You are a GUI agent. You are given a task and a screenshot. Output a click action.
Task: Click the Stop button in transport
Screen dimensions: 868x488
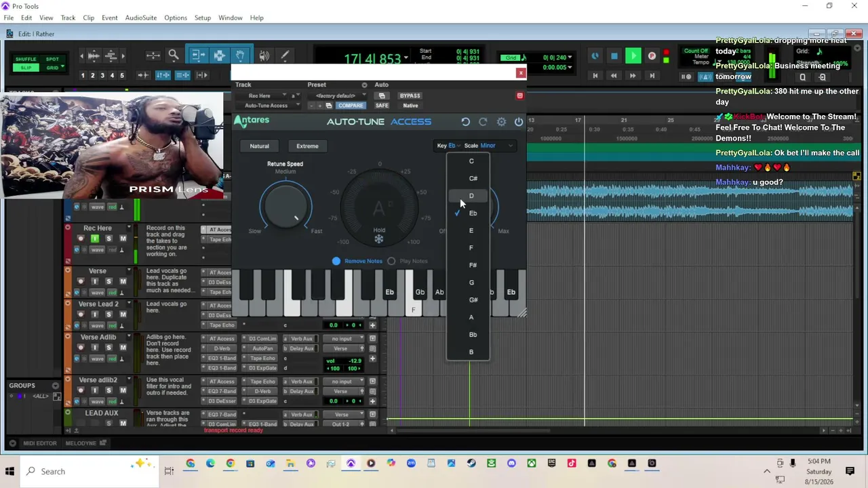click(x=614, y=56)
